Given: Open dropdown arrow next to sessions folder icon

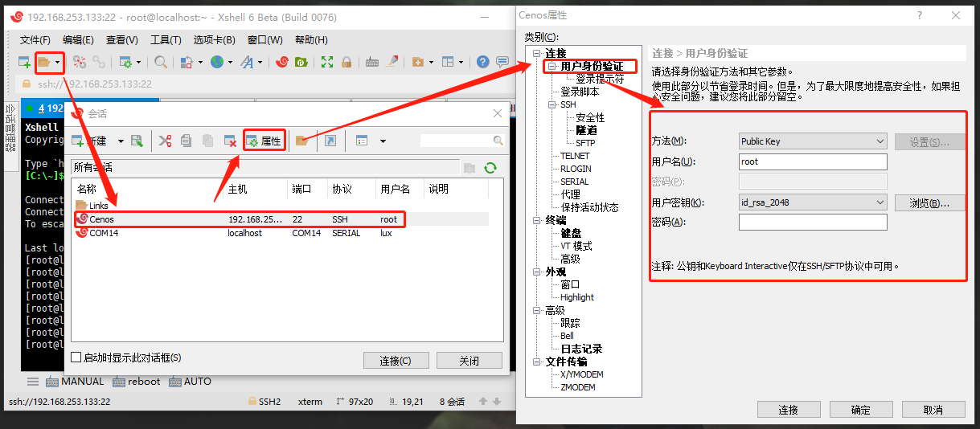Looking at the screenshot, I should click(x=57, y=62).
